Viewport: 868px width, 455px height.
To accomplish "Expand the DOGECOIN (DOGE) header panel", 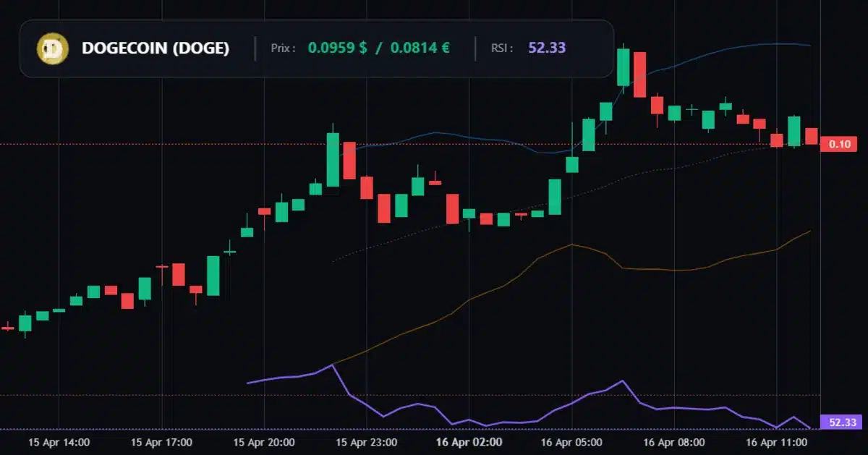I will (317, 48).
